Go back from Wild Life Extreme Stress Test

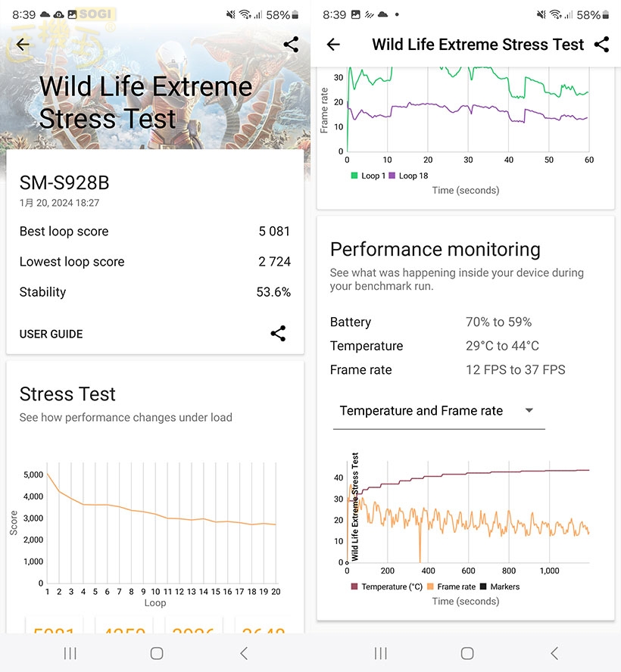[x=333, y=45]
